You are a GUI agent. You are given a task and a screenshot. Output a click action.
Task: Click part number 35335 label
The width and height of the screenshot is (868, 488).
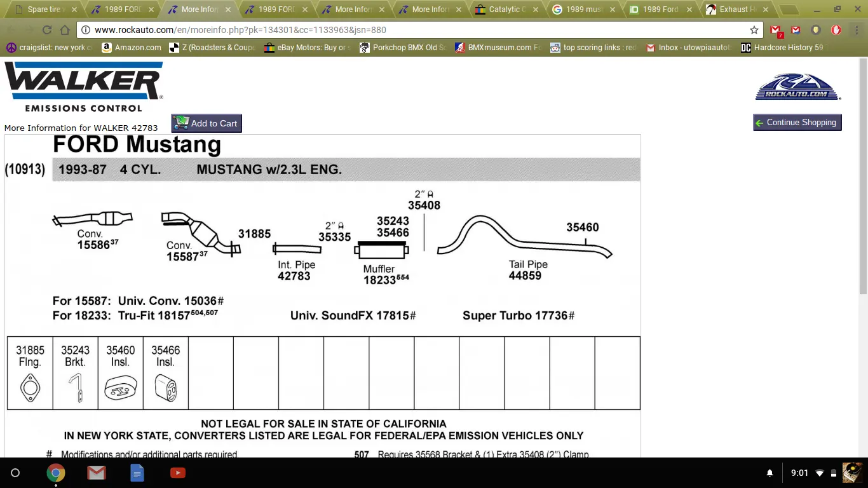coord(335,237)
